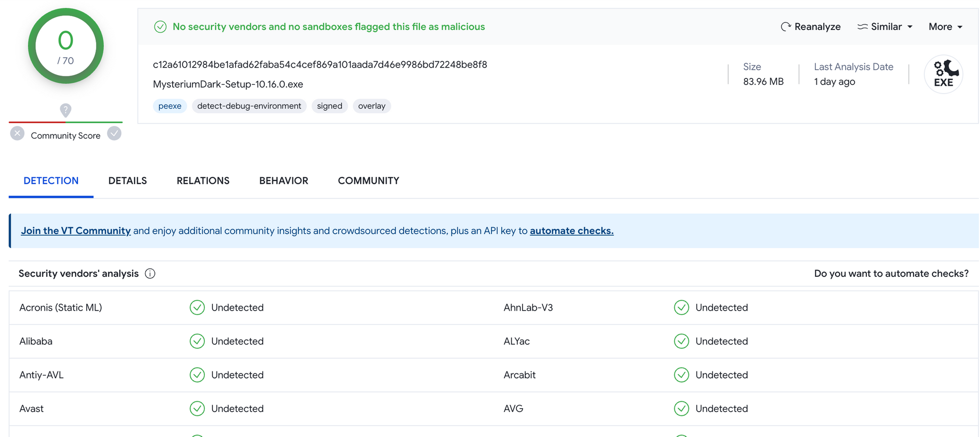Follow the Join the VT Community link

pos(76,231)
